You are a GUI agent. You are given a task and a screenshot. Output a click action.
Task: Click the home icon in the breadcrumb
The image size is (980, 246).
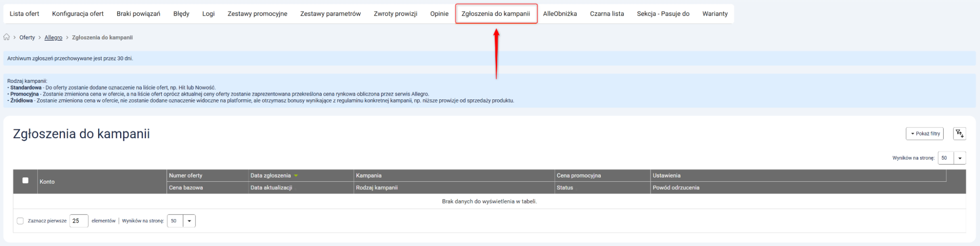pos(6,37)
